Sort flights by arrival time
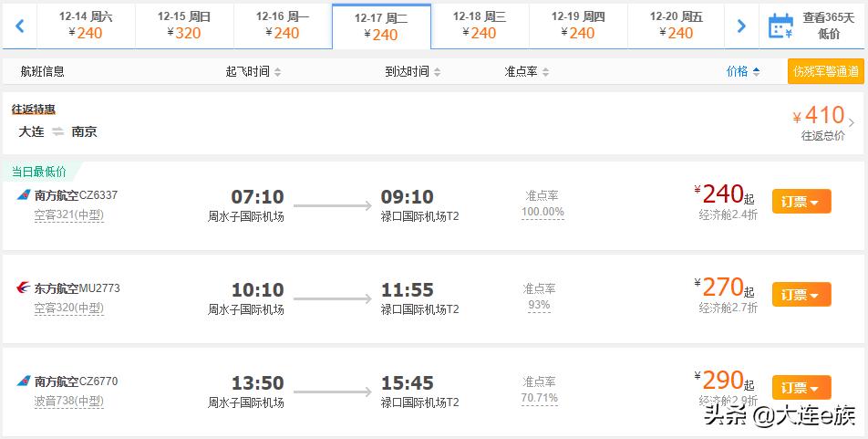 coord(412,71)
